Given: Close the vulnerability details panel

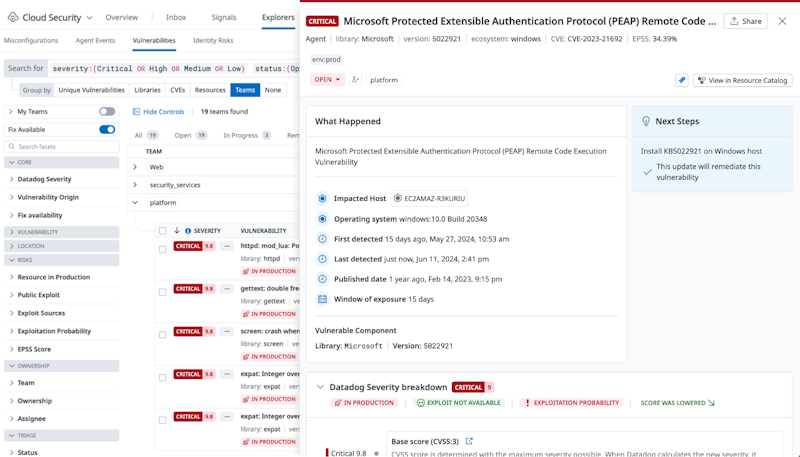Looking at the screenshot, I should [x=783, y=21].
